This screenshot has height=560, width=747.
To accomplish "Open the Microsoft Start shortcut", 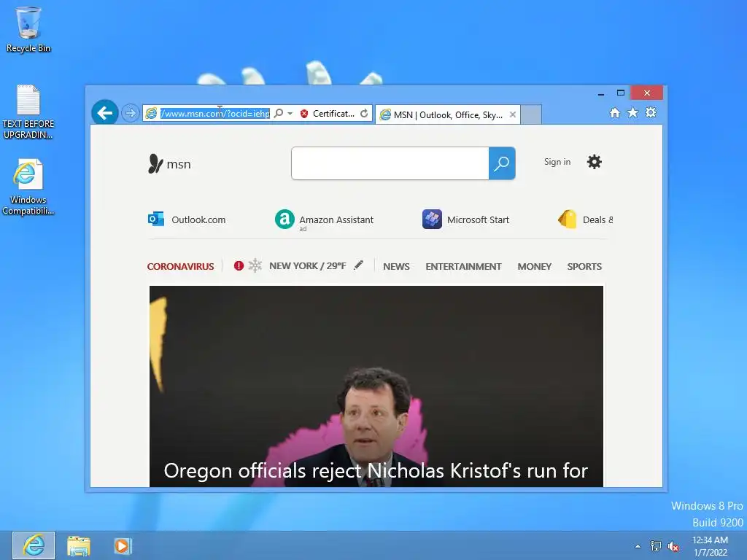I will coord(466,219).
